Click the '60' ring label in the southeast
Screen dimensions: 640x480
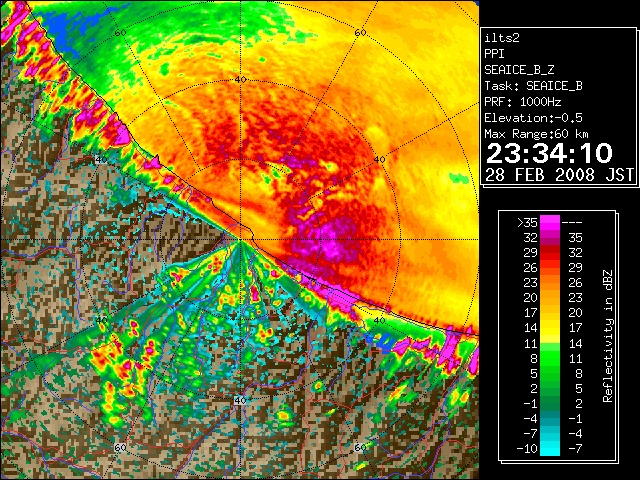click(360, 447)
